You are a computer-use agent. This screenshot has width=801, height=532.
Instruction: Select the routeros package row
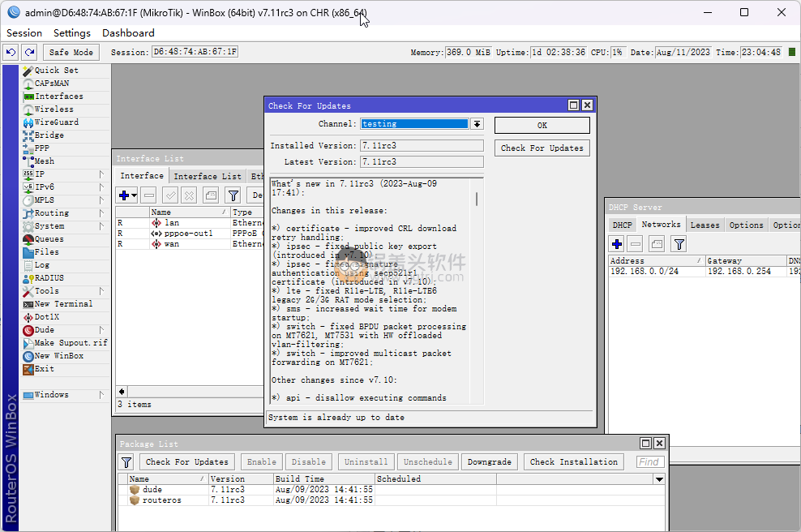click(x=392, y=500)
